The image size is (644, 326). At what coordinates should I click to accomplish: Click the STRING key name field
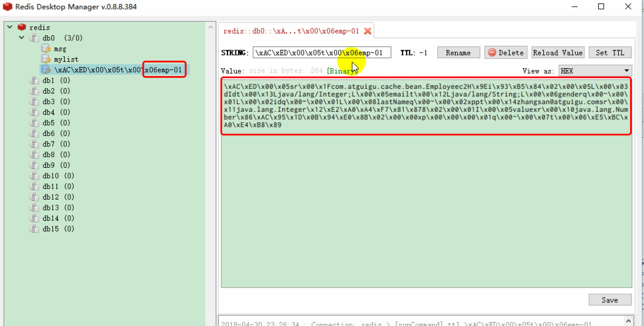(x=321, y=53)
